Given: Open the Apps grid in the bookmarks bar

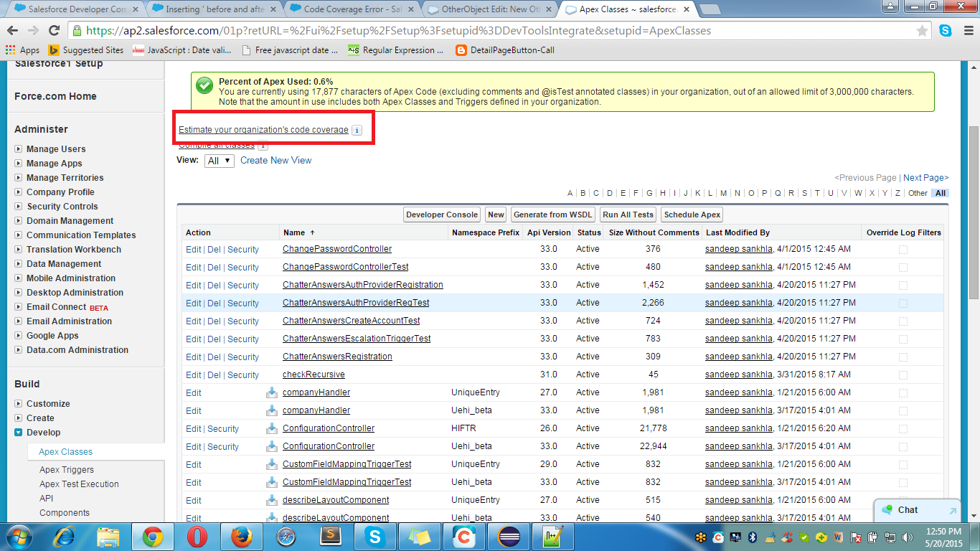Looking at the screenshot, I should pos(22,50).
